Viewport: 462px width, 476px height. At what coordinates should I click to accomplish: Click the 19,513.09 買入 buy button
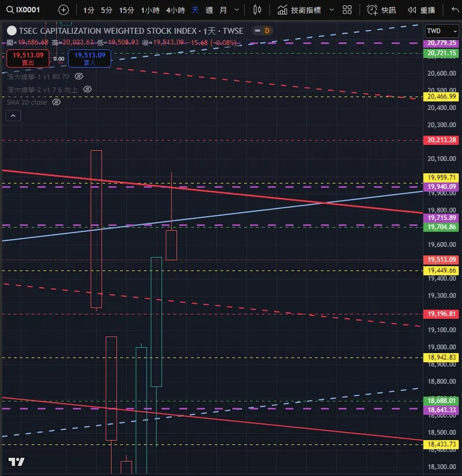[x=90, y=58]
